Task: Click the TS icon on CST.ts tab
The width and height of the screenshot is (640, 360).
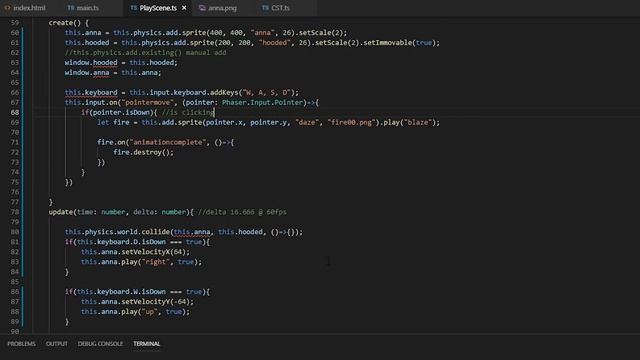Action: (x=265, y=8)
